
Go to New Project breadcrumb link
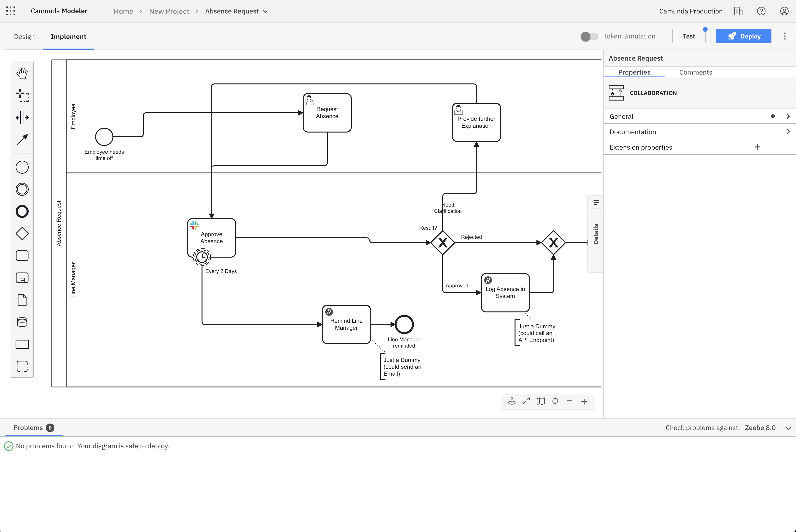point(169,11)
